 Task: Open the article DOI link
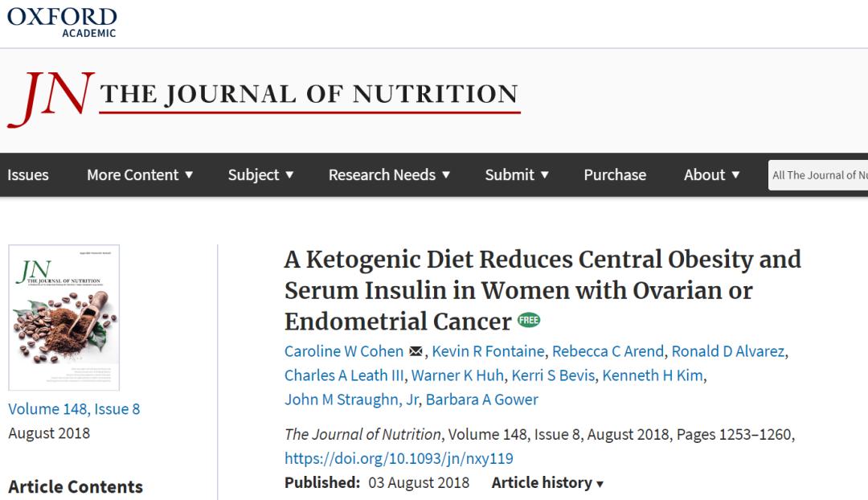pyautogui.click(x=399, y=459)
